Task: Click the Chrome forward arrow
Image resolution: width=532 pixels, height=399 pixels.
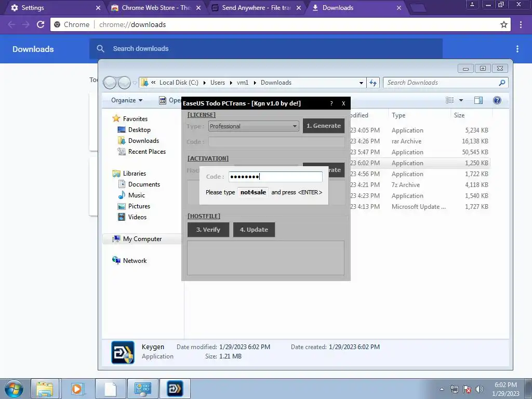Action: [x=26, y=24]
